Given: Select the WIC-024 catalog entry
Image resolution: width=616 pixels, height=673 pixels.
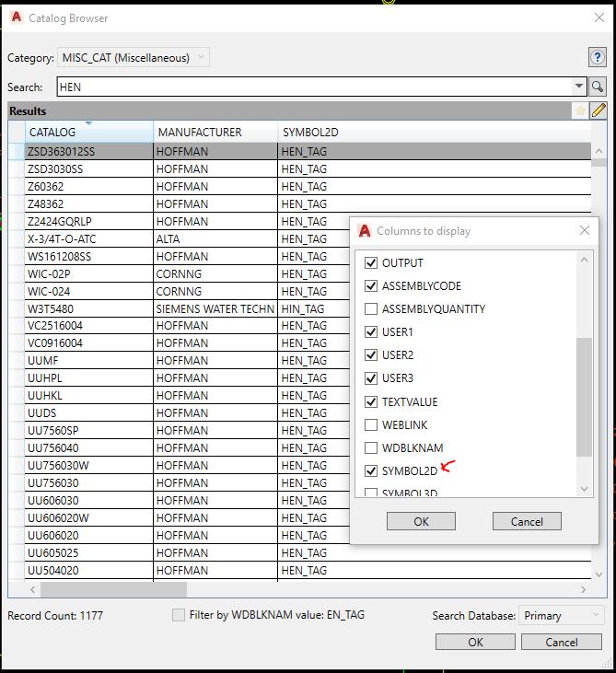Looking at the screenshot, I should coord(89,292).
